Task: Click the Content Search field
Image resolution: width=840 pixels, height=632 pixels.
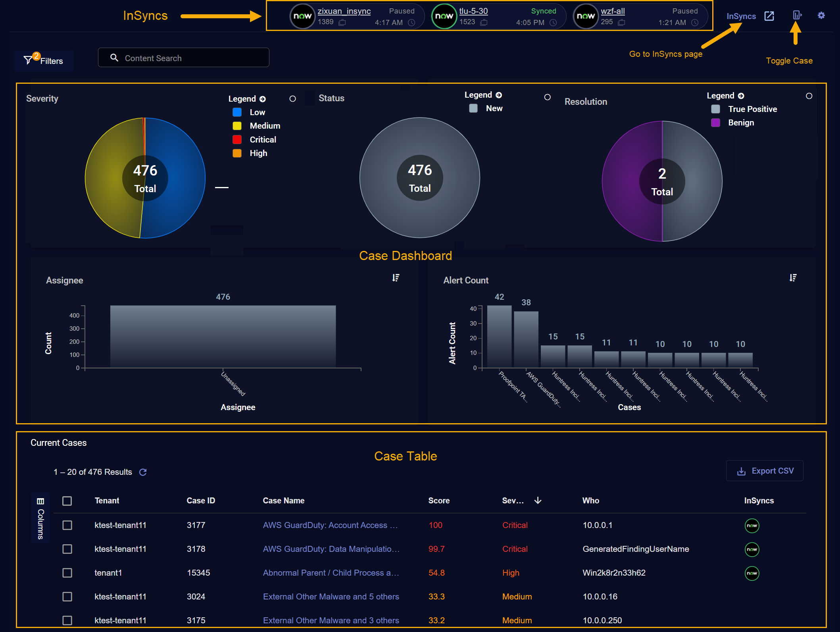Action: point(184,58)
